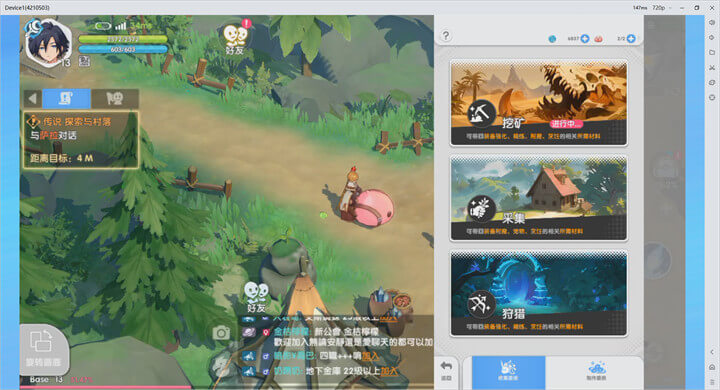Select the gathering life-skill bottom tab

click(508, 371)
